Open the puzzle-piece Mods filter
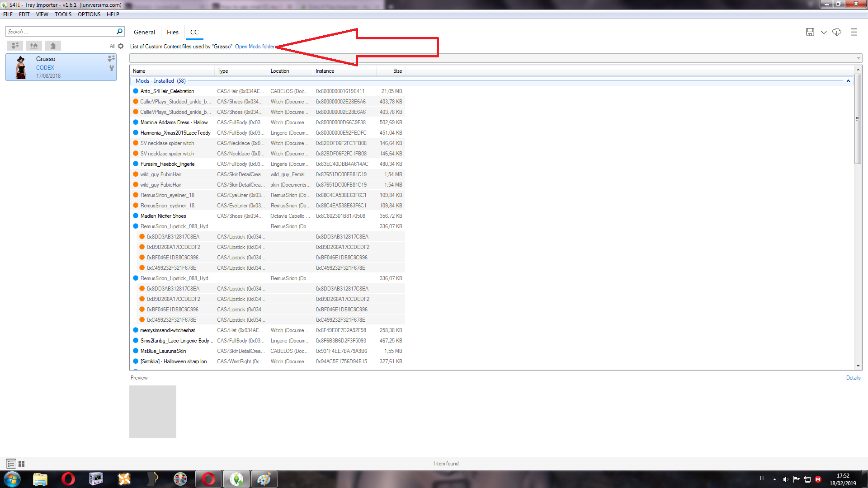This screenshot has height=488, width=868. click(x=53, y=46)
